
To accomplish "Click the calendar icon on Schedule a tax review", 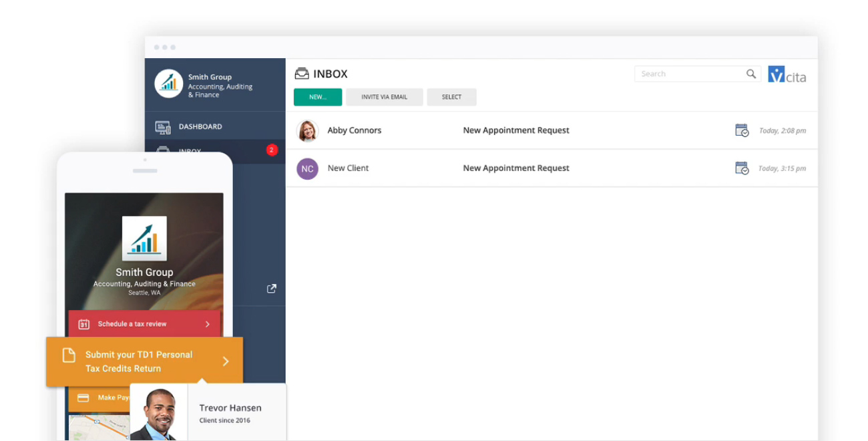I will (x=83, y=324).
